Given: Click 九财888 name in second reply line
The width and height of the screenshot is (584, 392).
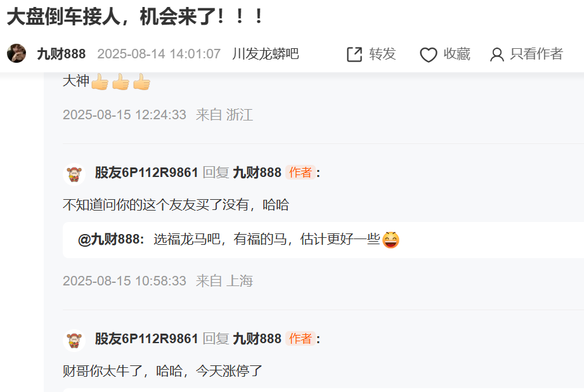Looking at the screenshot, I should pyautogui.click(x=257, y=339).
